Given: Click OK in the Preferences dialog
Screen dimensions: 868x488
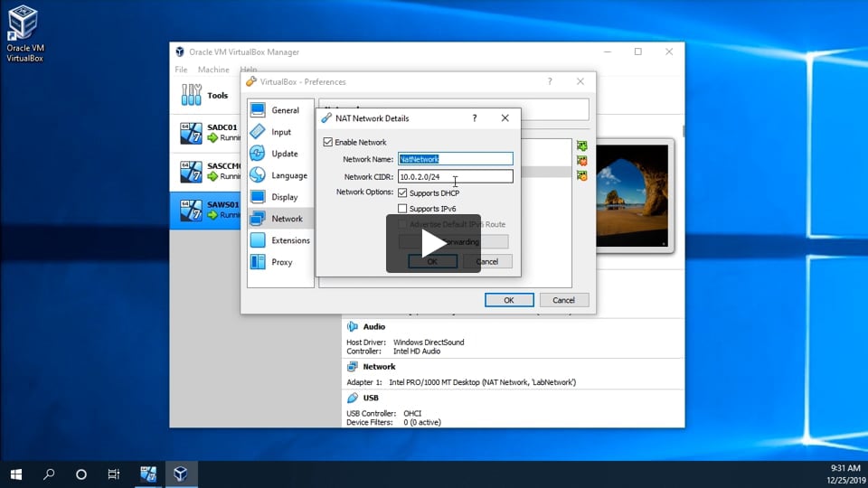Looking at the screenshot, I should (508, 300).
